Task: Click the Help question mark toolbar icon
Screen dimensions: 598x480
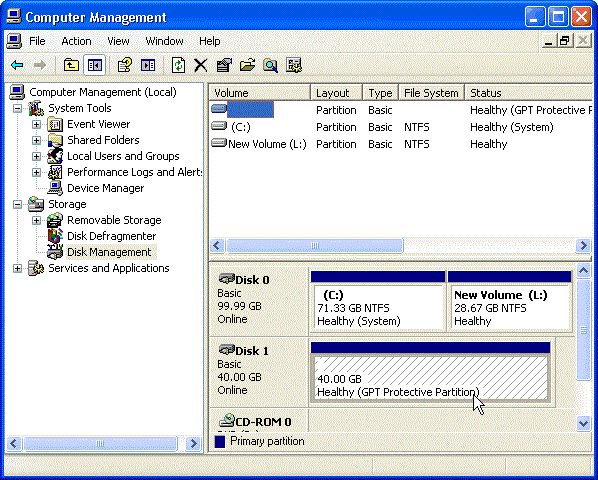Action: click(x=124, y=66)
